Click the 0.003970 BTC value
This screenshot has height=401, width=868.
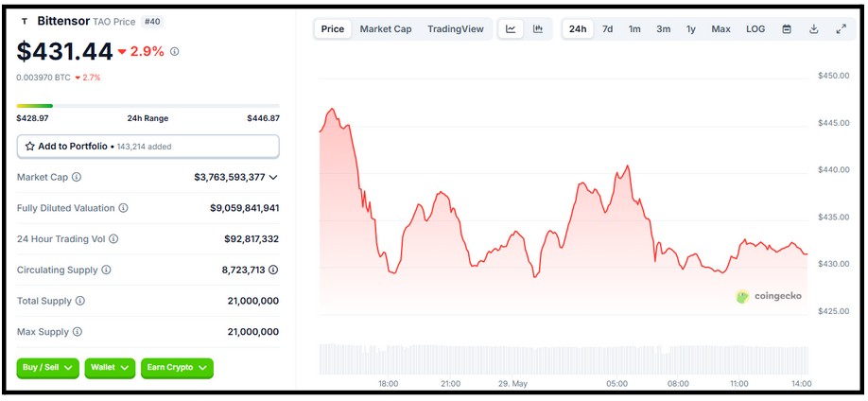point(43,78)
